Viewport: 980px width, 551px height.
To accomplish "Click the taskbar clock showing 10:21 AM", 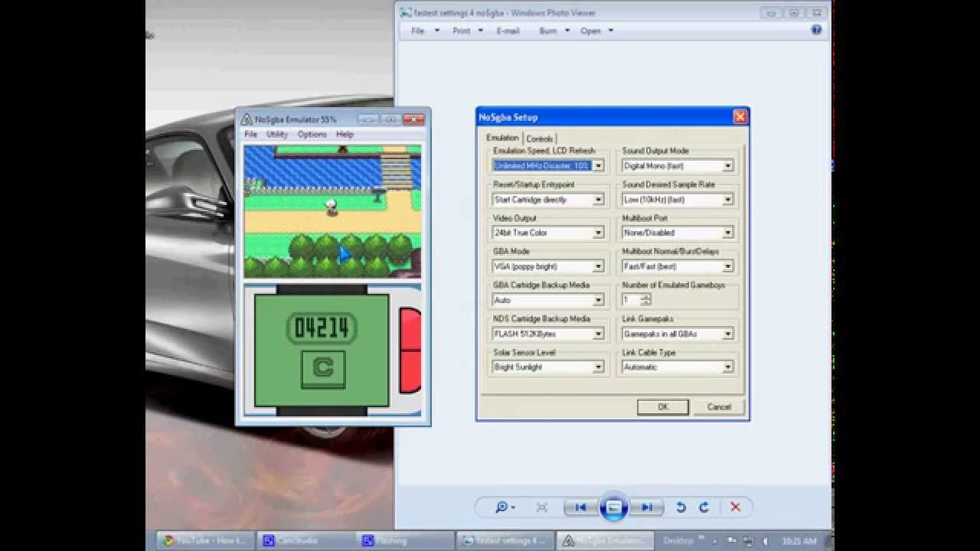I will pyautogui.click(x=800, y=541).
